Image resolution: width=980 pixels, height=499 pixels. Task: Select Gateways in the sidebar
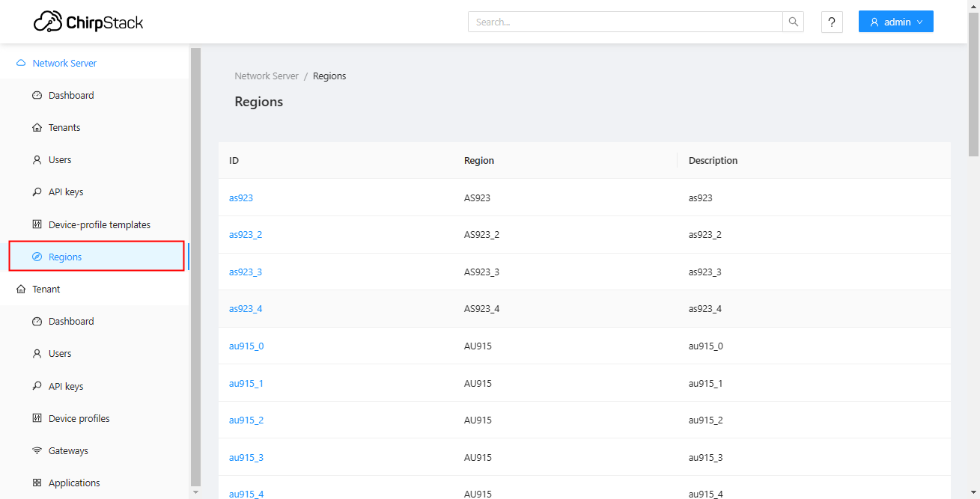coord(68,451)
